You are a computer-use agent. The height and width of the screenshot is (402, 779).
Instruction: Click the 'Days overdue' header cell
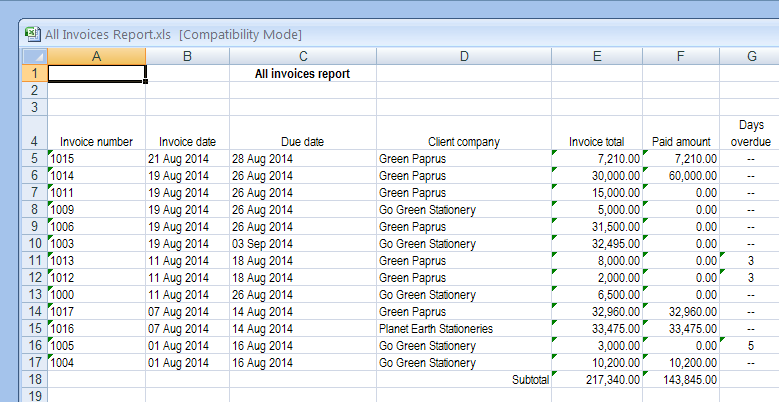(x=749, y=133)
